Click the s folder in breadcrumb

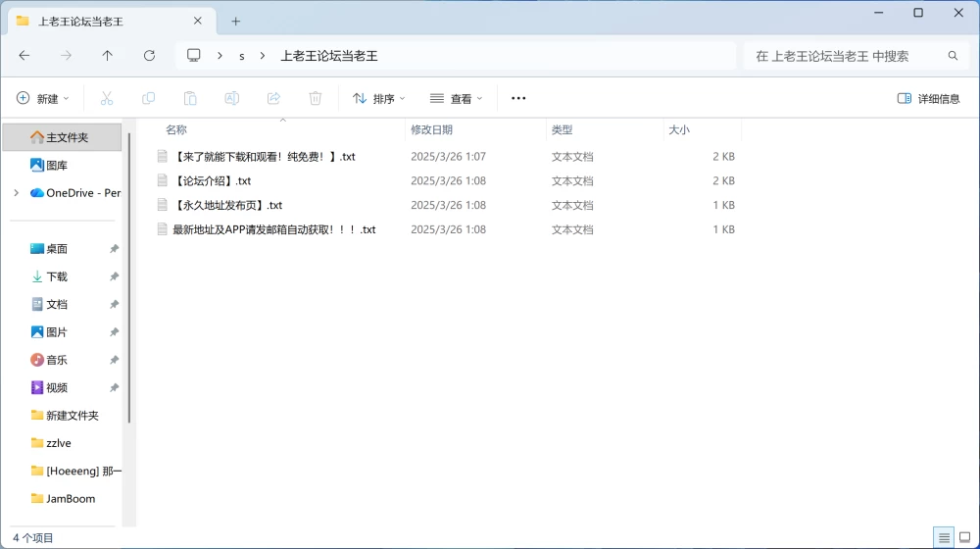point(242,56)
